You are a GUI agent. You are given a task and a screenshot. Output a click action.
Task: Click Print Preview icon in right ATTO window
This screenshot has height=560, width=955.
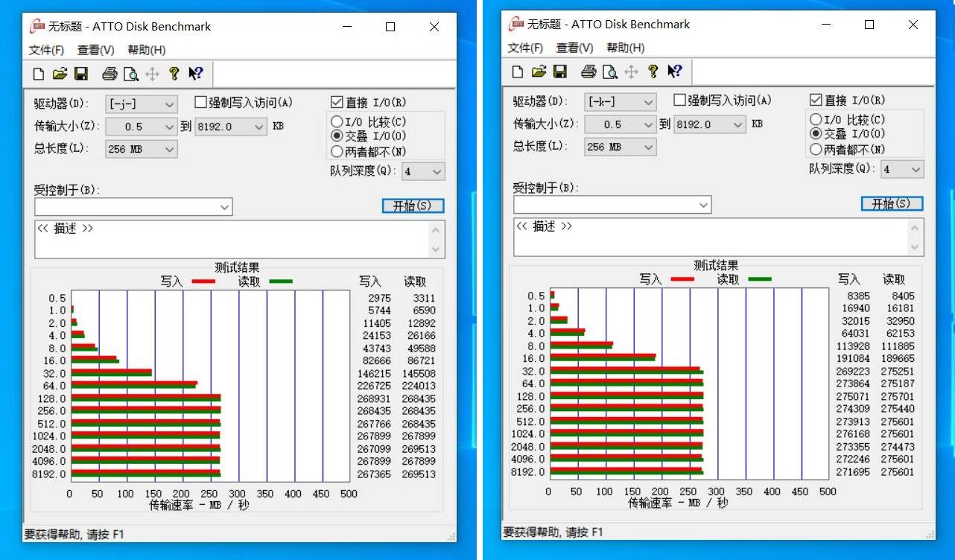coord(610,71)
